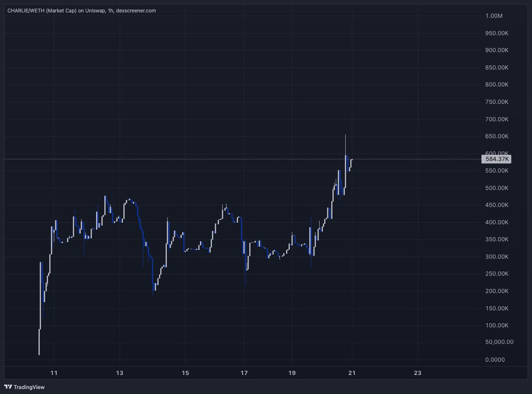This screenshot has height=394, width=532.
Task: Click the TradingView logo icon
Action: click(8, 387)
